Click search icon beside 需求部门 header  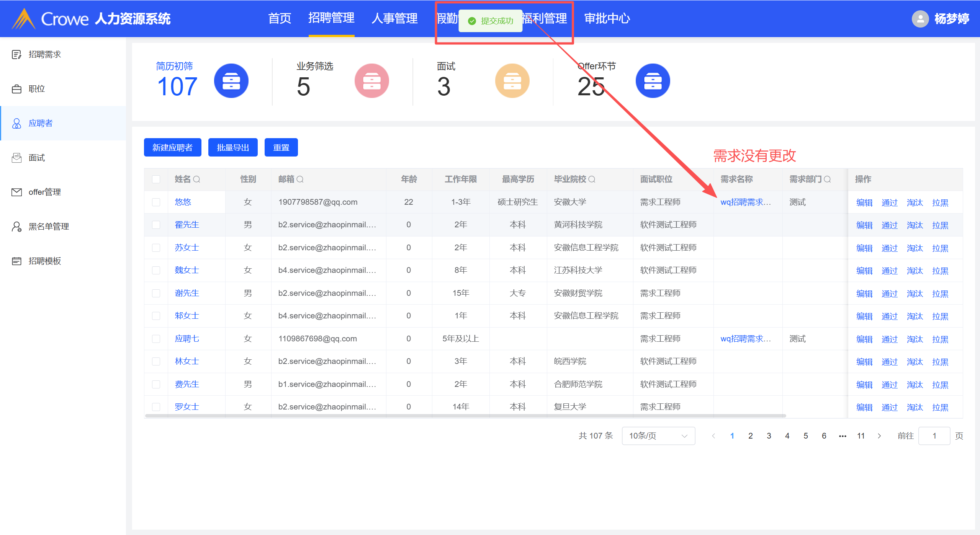pyautogui.click(x=827, y=179)
